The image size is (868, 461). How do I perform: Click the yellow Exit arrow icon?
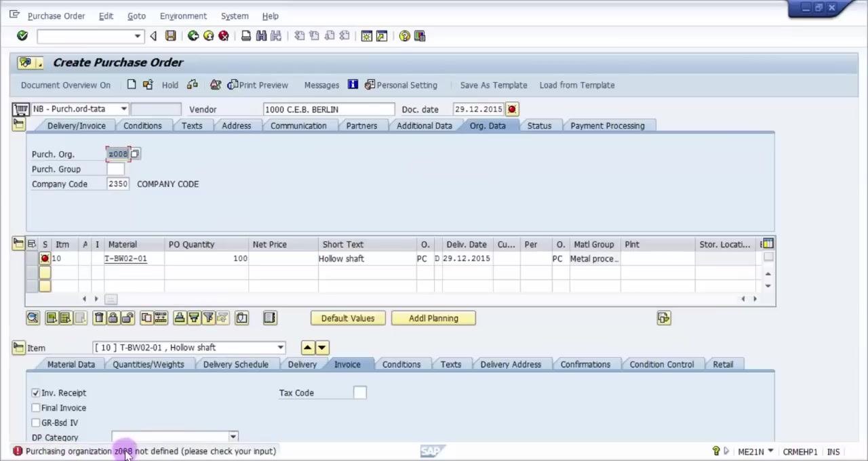[x=208, y=36]
